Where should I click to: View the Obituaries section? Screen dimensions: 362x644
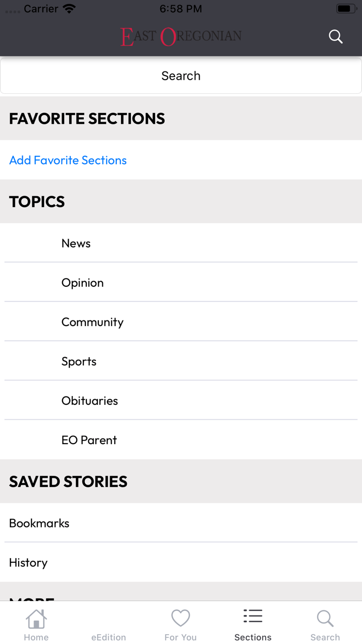point(89,400)
